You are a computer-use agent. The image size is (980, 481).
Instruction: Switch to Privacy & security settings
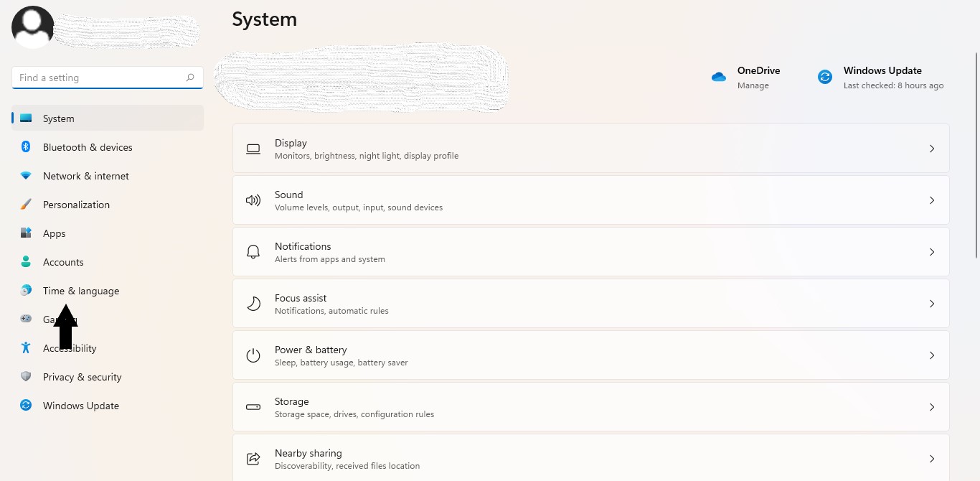click(82, 377)
